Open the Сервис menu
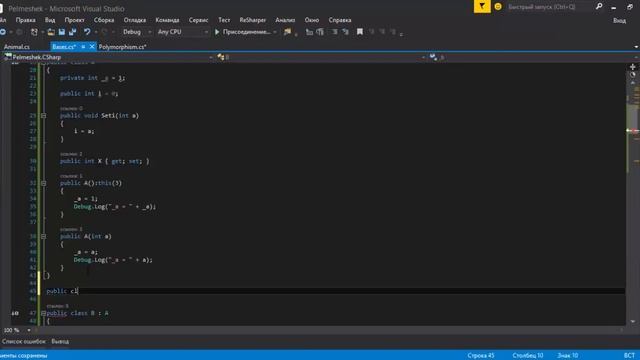The image size is (640, 360). (x=198, y=20)
